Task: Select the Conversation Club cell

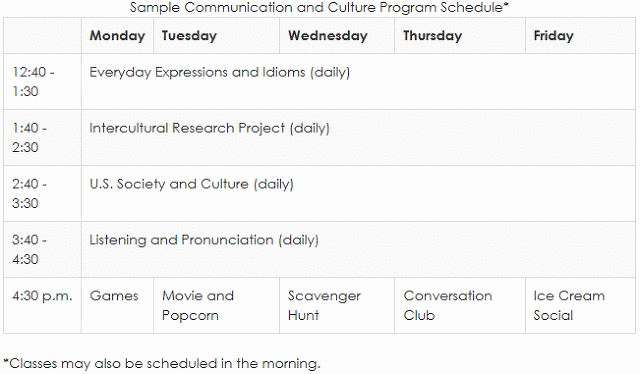Action: point(460,305)
